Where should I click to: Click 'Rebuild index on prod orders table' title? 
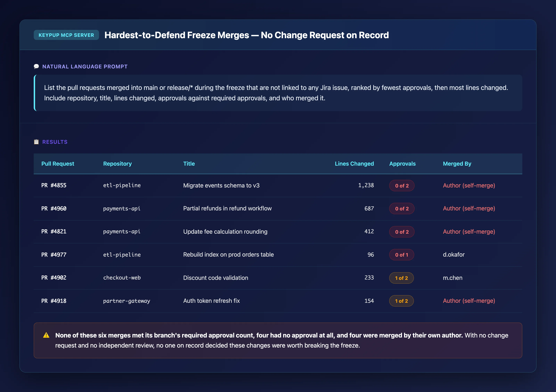click(228, 255)
